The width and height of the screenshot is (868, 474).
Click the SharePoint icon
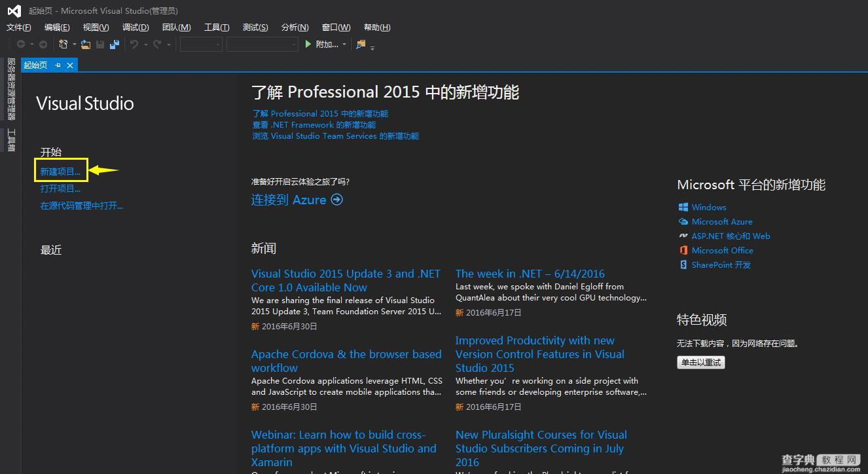click(x=683, y=264)
